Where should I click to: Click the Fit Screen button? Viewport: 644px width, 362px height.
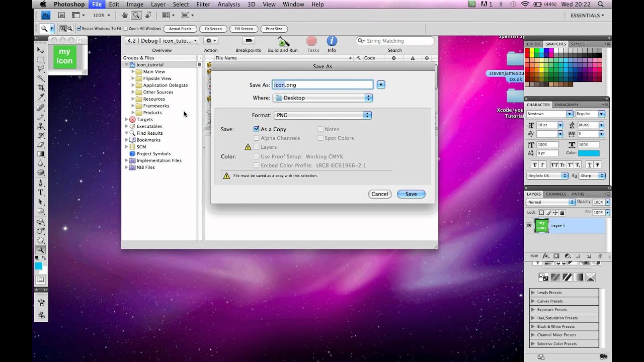(213, 29)
